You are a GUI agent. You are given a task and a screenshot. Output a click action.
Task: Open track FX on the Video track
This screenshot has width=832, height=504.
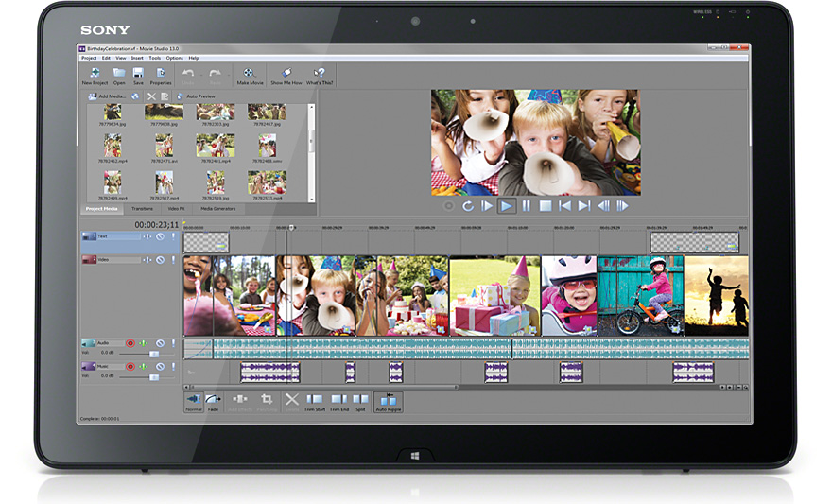(147, 260)
